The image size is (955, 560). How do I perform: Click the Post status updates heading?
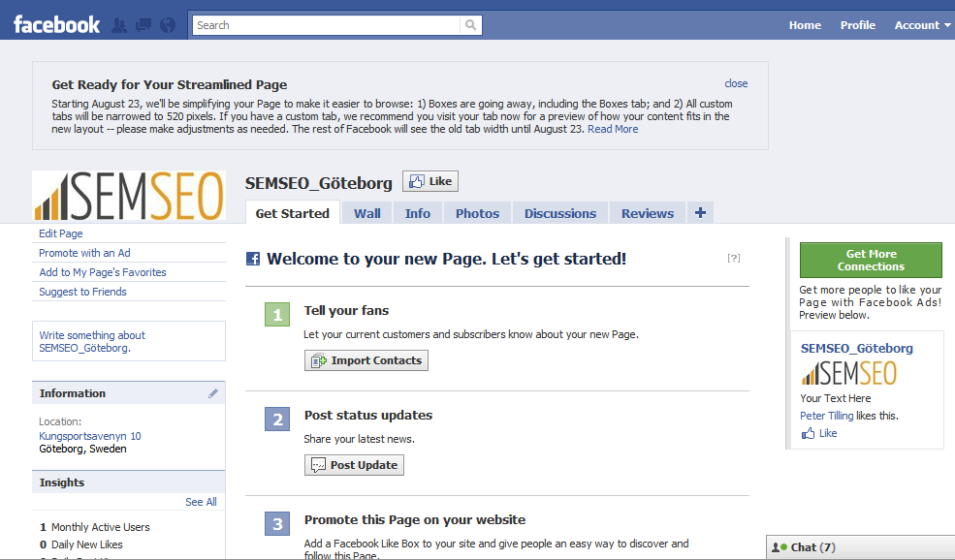coord(367,415)
